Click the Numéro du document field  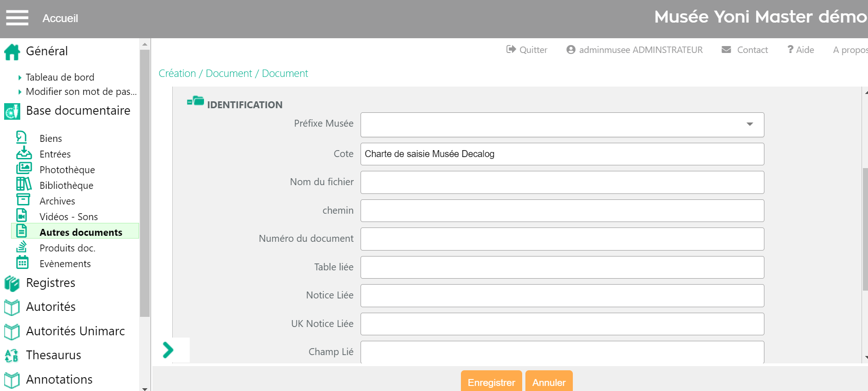tap(562, 239)
